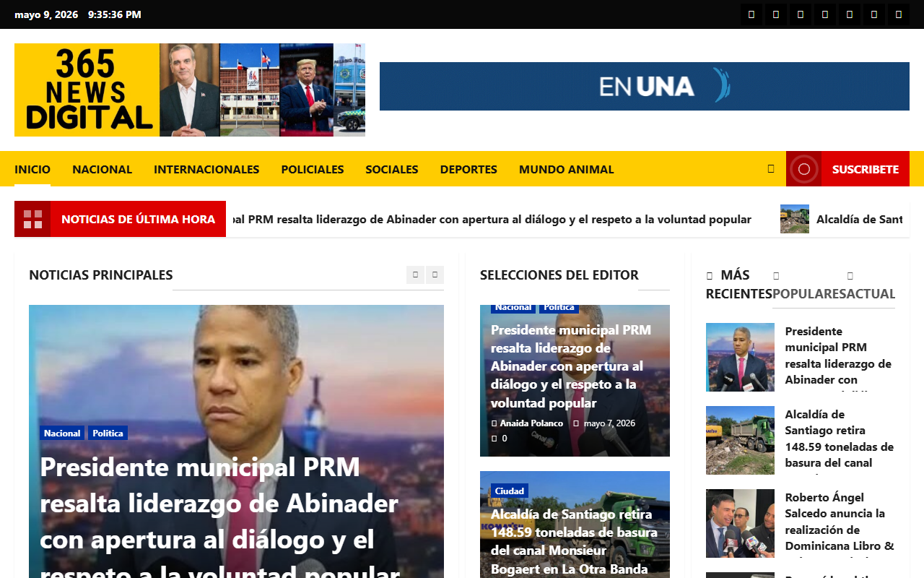Open sidebar headline Alcaldía de Santiago retira 148.59
This screenshot has height=578, width=924.
click(840, 441)
